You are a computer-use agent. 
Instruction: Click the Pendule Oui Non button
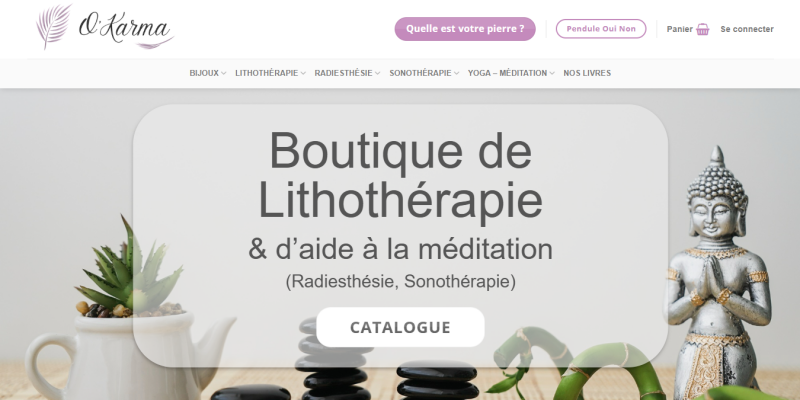(601, 29)
